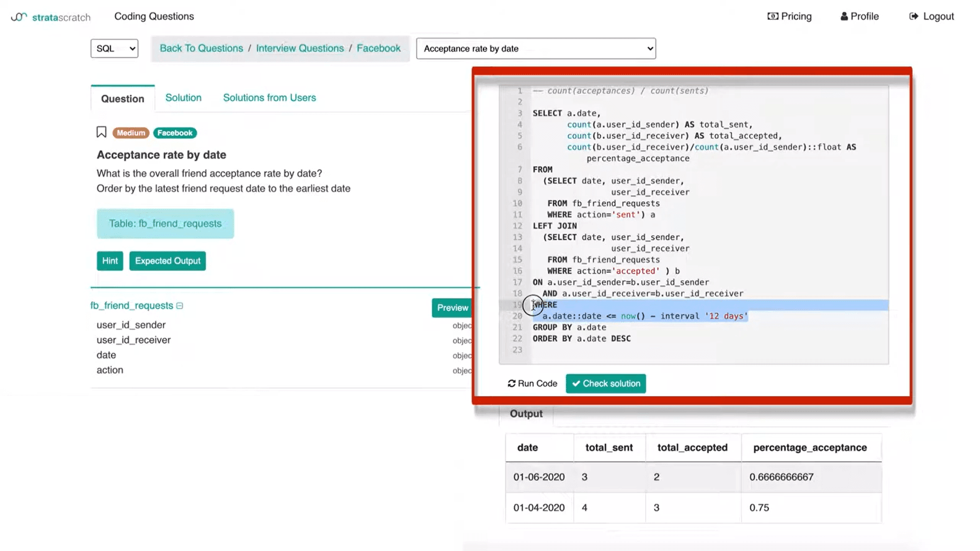This screenshot has width=980, height=551.
Task: Preview the fb_friend_requests table
Action: tap(452, 308)
